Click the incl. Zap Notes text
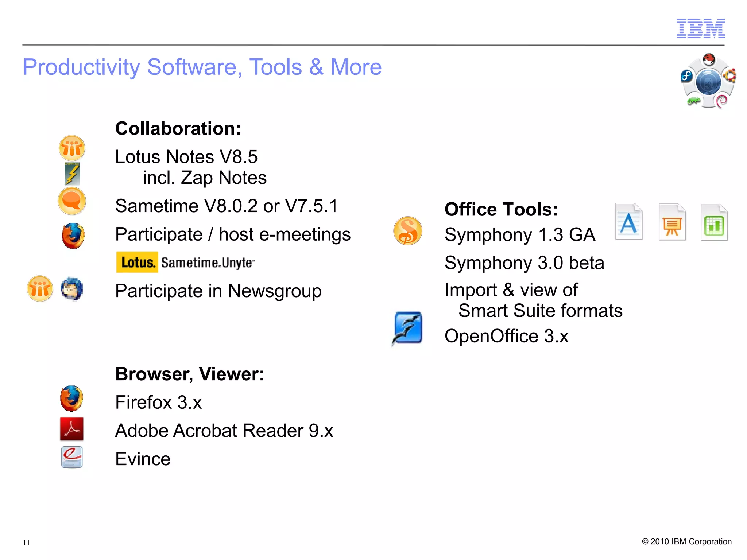 pyautogui.click(x=205, y=178)
